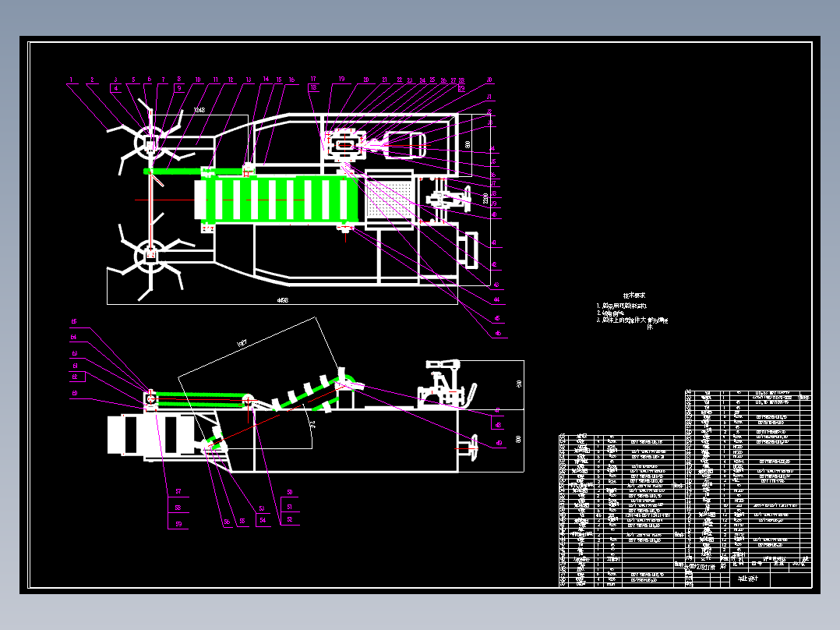Click part callout number 2
Viewport: 840px width, 630px height.
coord(92,80)
